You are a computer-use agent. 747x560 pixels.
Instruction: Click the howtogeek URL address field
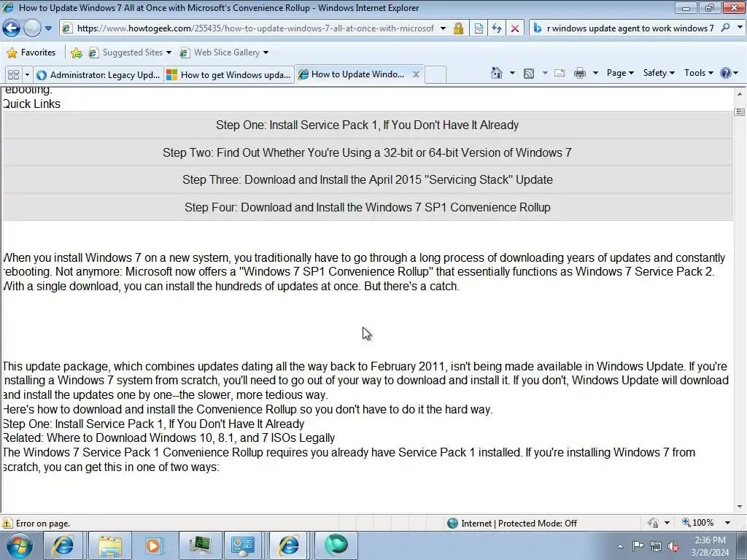(x=255, y=28)
